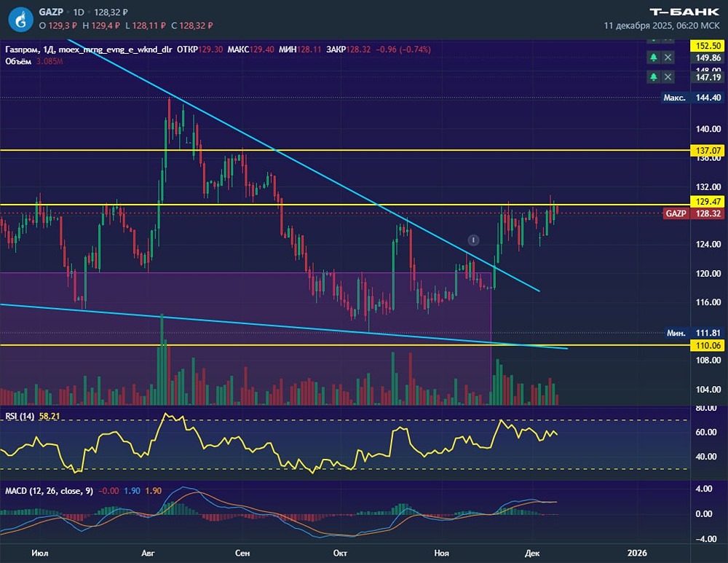The width and height of the screenshot is (728, 563).
Task: Click the 'MACD (12, 26, close, 9)' label
Action: pyautogui.click(x=49, y=491)
